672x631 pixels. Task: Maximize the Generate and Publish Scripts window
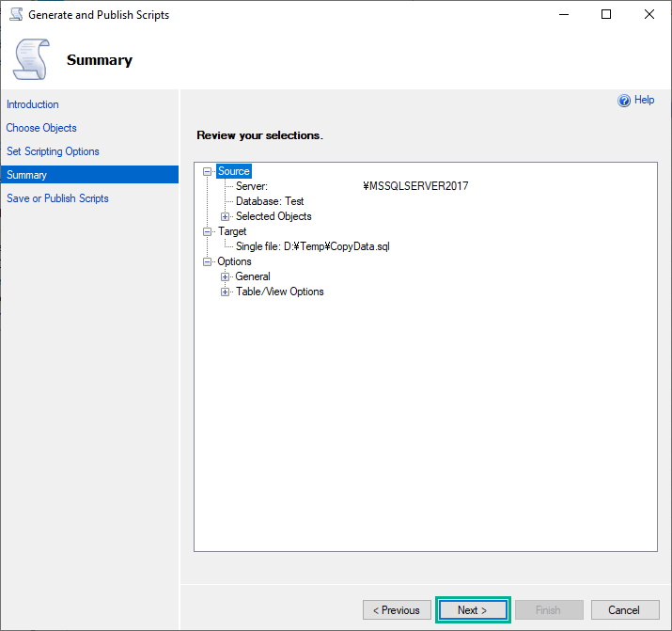pyautogui.click(x=606, y=15)
